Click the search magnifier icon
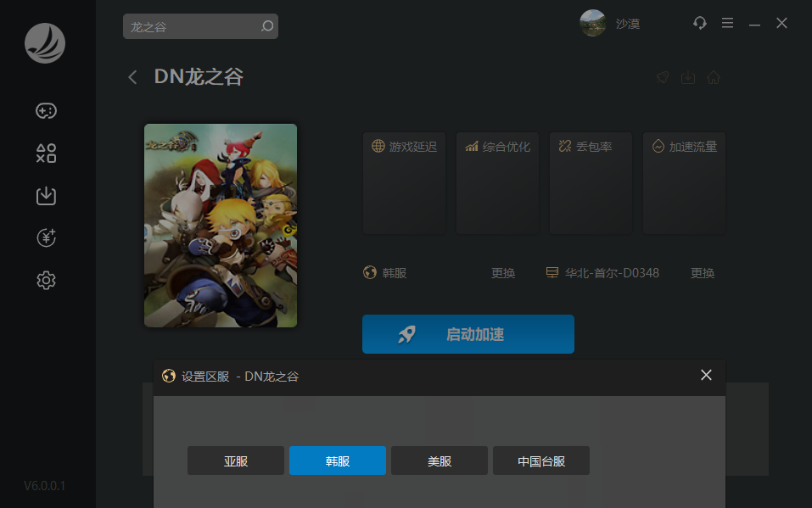 pos(267,26)
